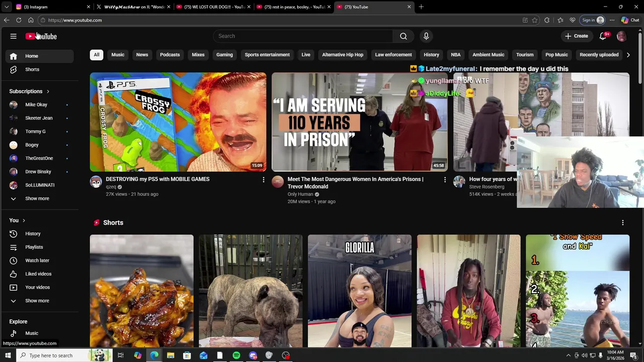This screenshot has height=362, width=644.
Task: Click the Create button
Action: [577, 36]
